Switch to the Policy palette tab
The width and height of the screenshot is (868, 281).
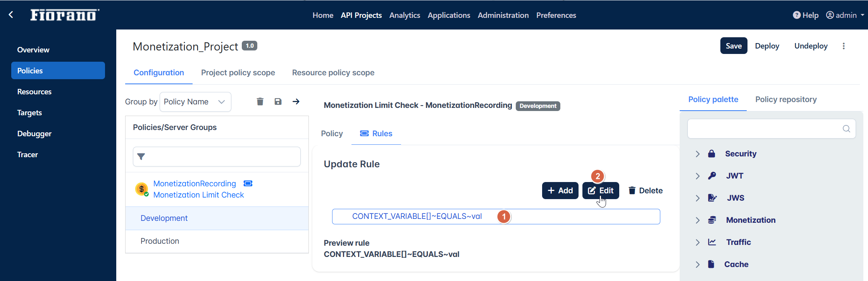(x=713, y=99)
